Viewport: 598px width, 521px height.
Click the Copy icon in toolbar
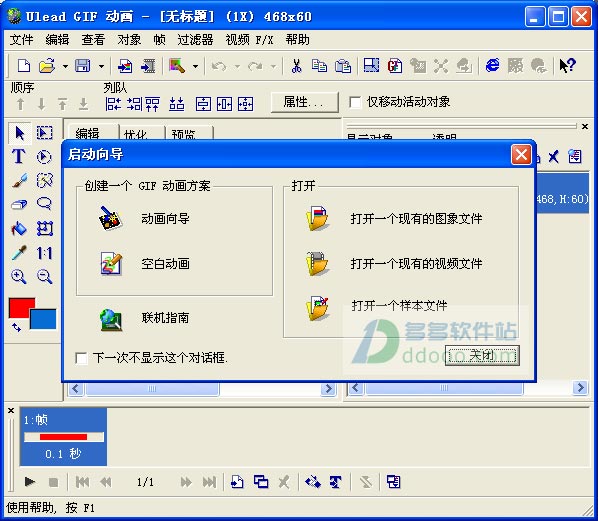click(x=319, y=66)
